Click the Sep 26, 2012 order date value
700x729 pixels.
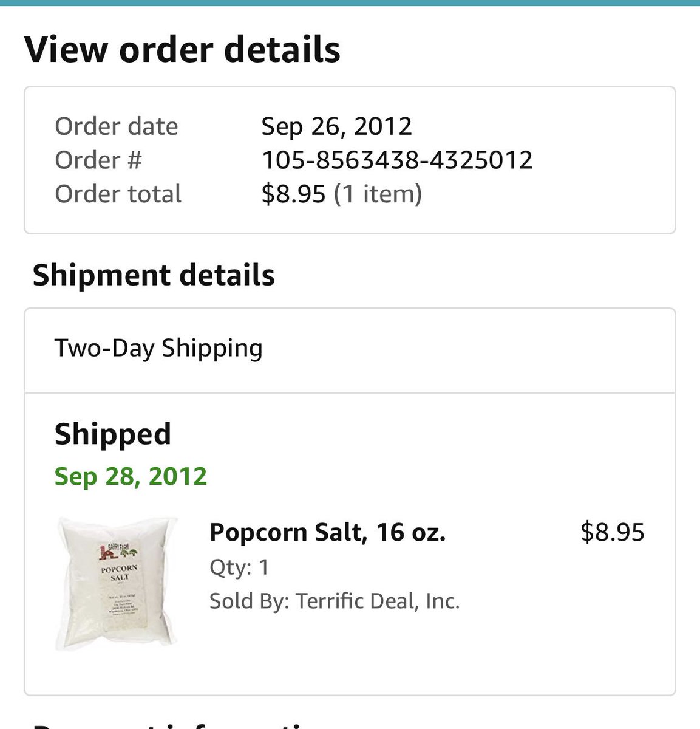pos(336,126)
